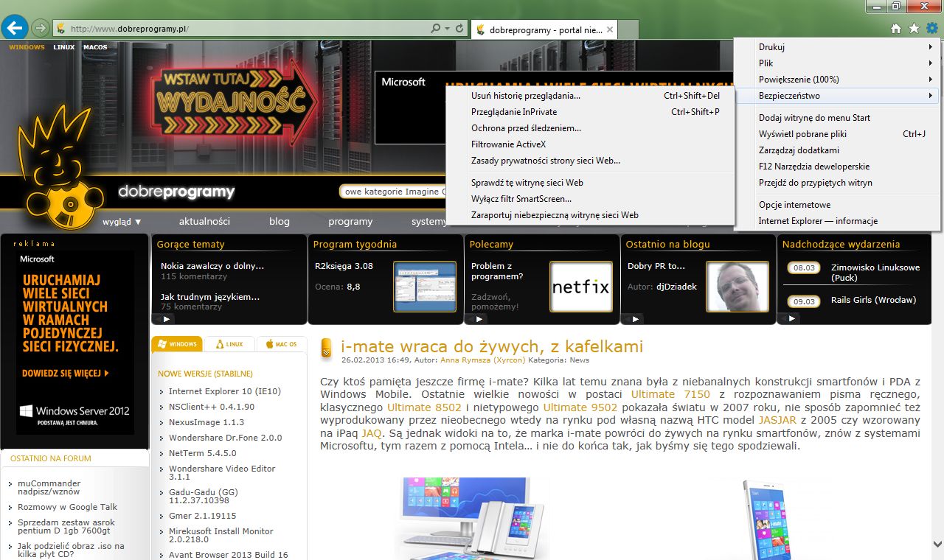
Task: Open djDziadek author photo thumbnail
Action: click(x=737, y=287)
